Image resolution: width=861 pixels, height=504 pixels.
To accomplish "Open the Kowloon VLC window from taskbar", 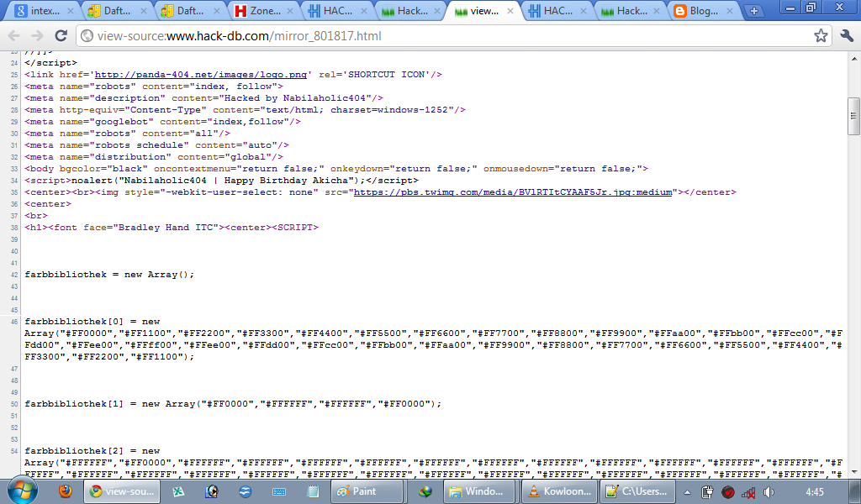I will 558,491.
